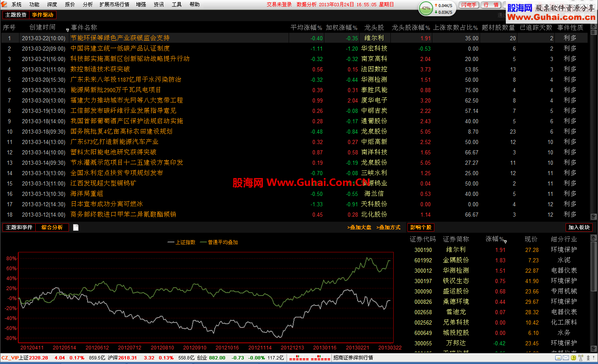Click the 闪电手 button
The width and height of the screenshot is (598, 364).
[x=469, y=5]
